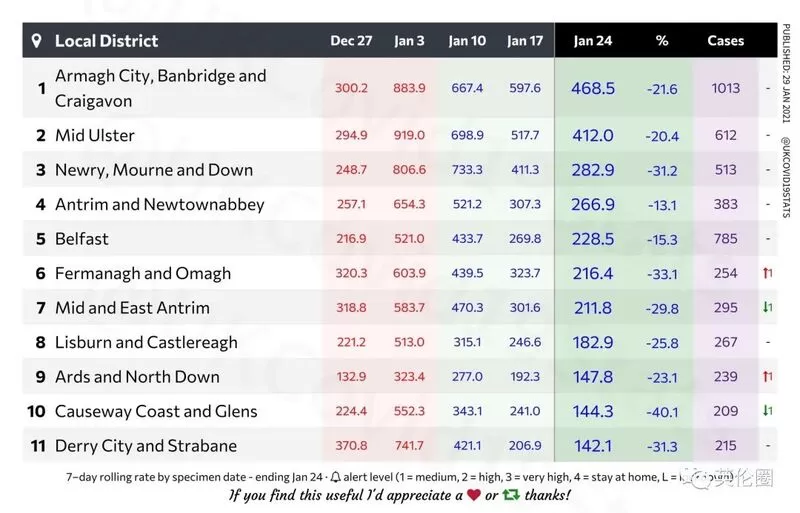This screenshot has width=800, height=513.
Task: Select the Dec 27 column header
Action: (351, 41)
